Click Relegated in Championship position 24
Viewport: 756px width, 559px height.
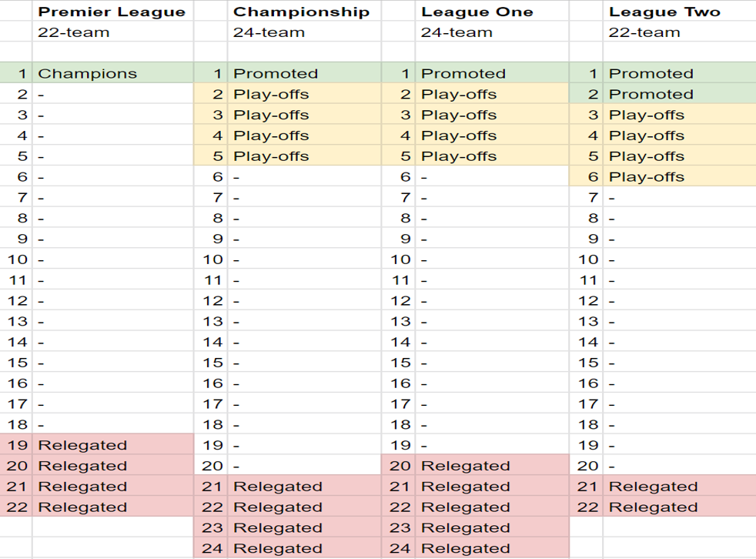278,548
